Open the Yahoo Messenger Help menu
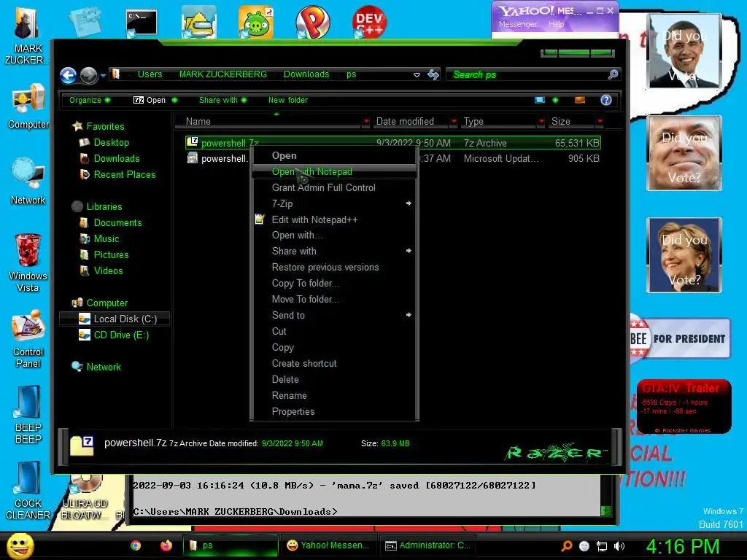 [556, 24]
